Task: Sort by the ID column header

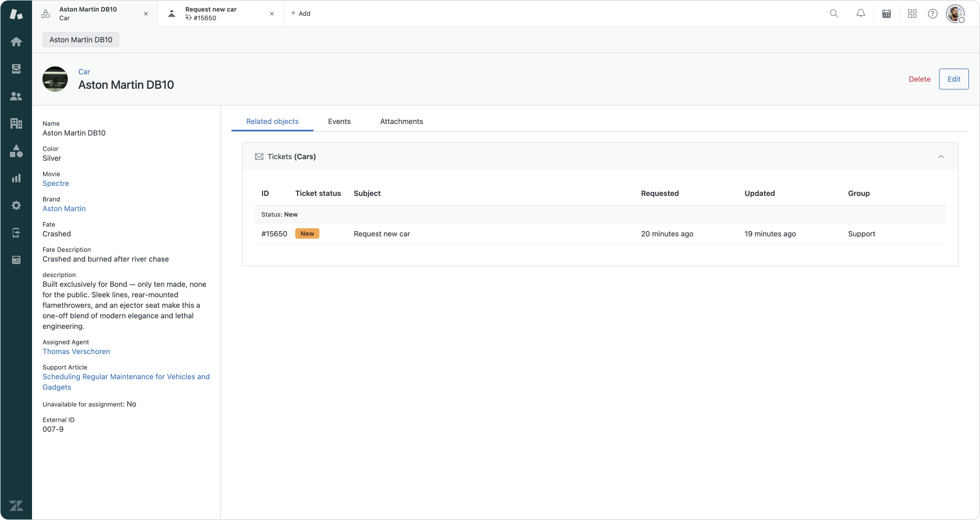Action: pyautogui.click(x=265, y=193)
